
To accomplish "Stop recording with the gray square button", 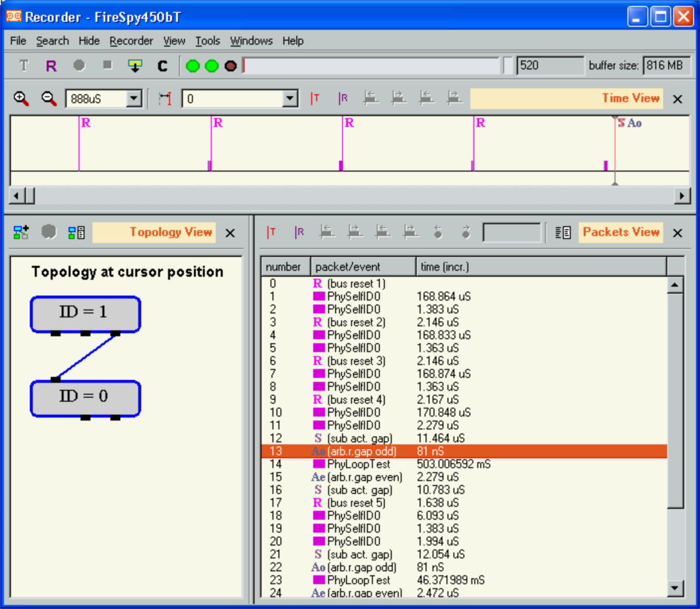I will click(107, 65).
